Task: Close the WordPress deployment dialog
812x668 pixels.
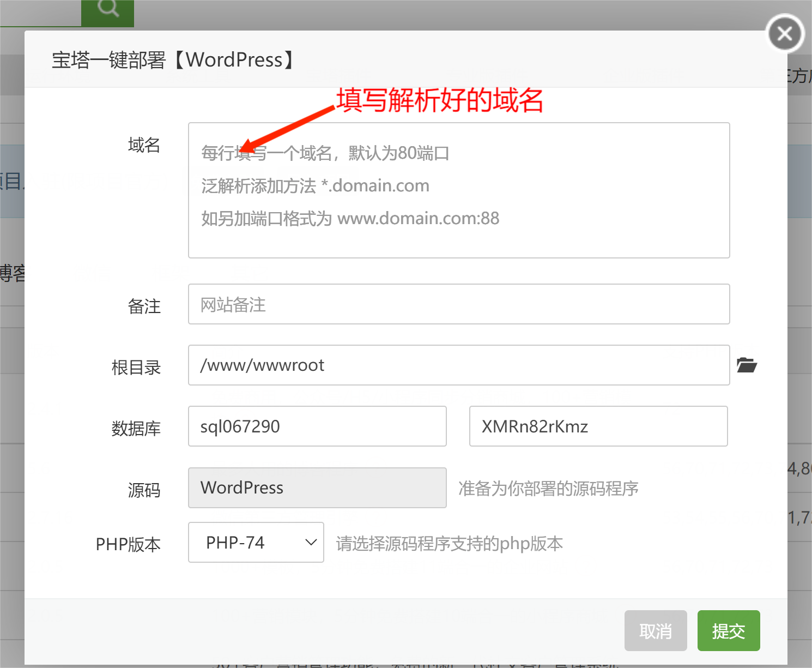Action: click(x=785, y=34)
